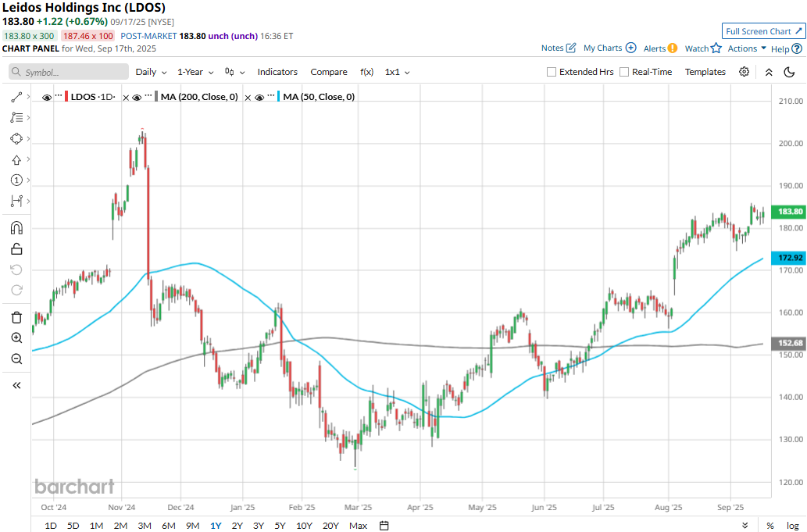Expand the shapes tool submenu arrow
The height and width of the screenshot is (532, 807).
pyautogui.click(x=28, y=139)
